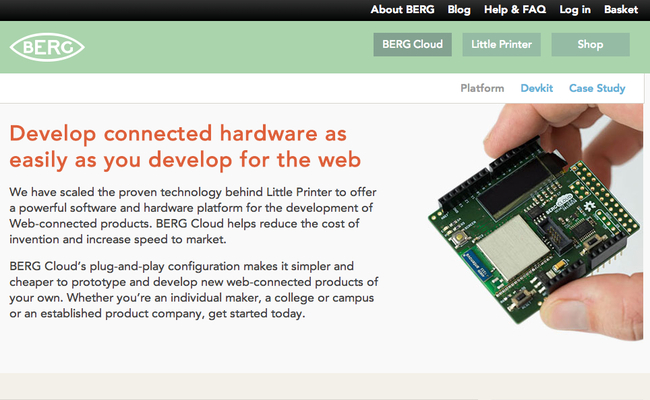Viewport: 650px width, 400px height.
Task: Switch to the Devkit tab
Action: [x=536, y=88]
